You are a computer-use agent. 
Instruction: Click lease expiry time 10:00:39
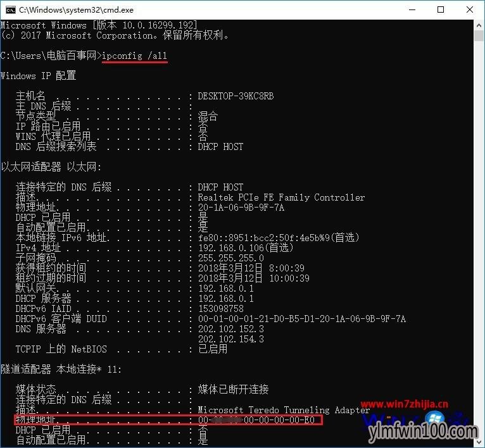point(289,278)
